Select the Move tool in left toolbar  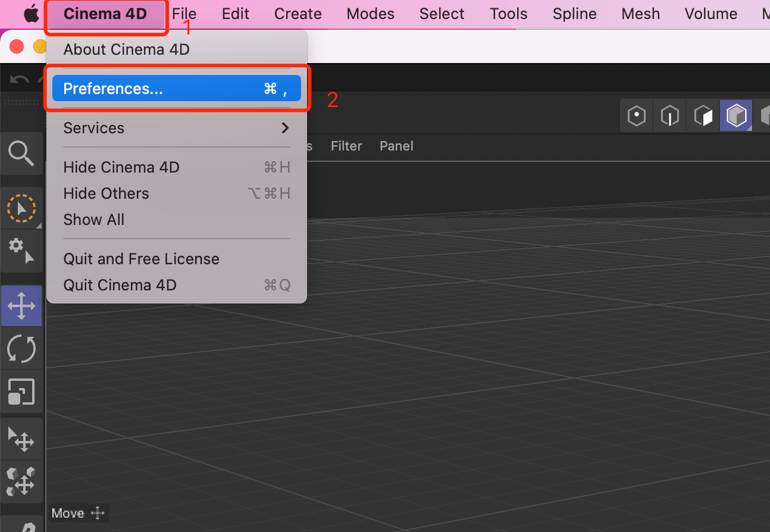pos(21,306)
